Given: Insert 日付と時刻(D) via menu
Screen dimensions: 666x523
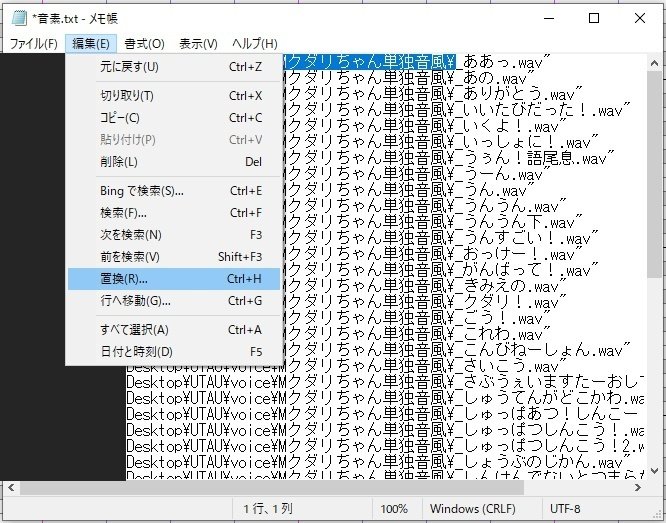Looking at the screenshot, I should 174,352.
